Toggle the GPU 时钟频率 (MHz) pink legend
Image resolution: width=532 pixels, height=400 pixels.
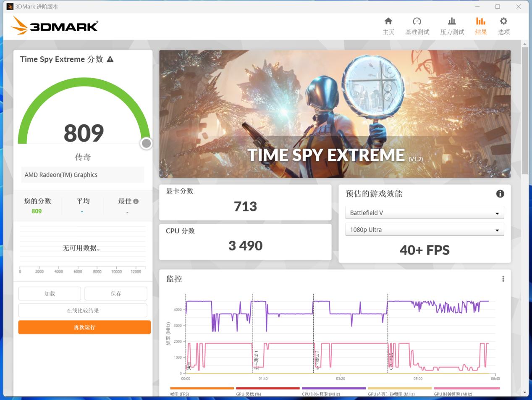pyautogui.click(x=466, y=392)
